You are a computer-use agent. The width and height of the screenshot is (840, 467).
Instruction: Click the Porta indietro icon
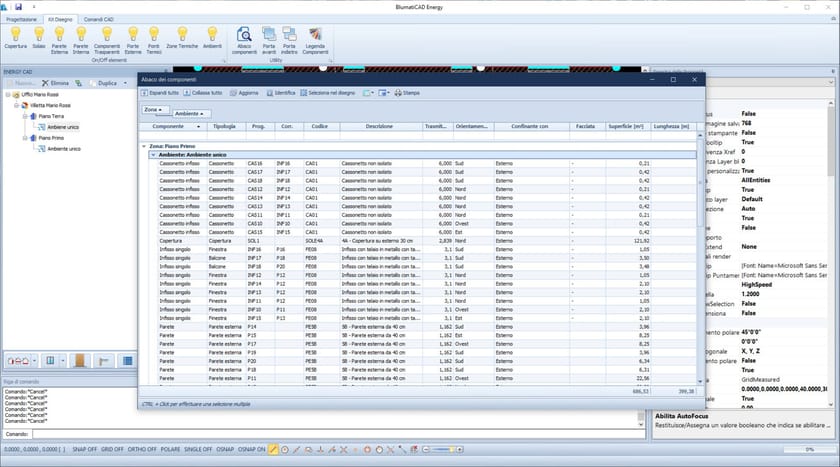point(290,35)
